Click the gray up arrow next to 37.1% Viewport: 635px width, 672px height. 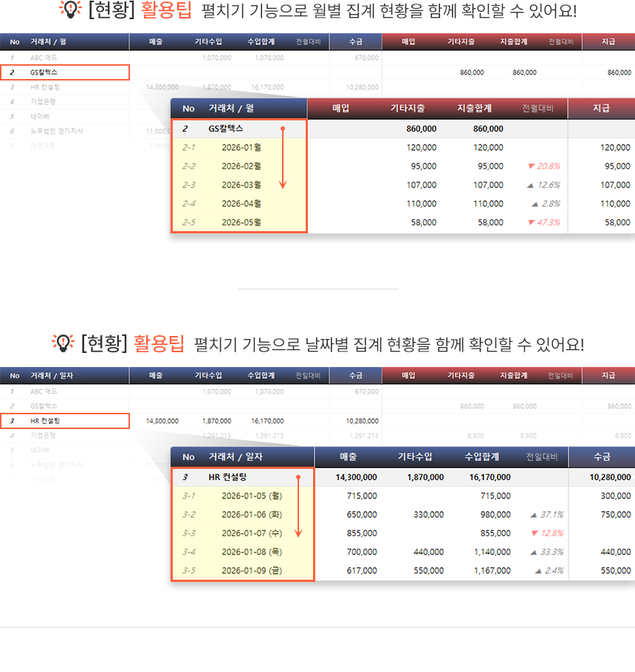tap(532, 515)
